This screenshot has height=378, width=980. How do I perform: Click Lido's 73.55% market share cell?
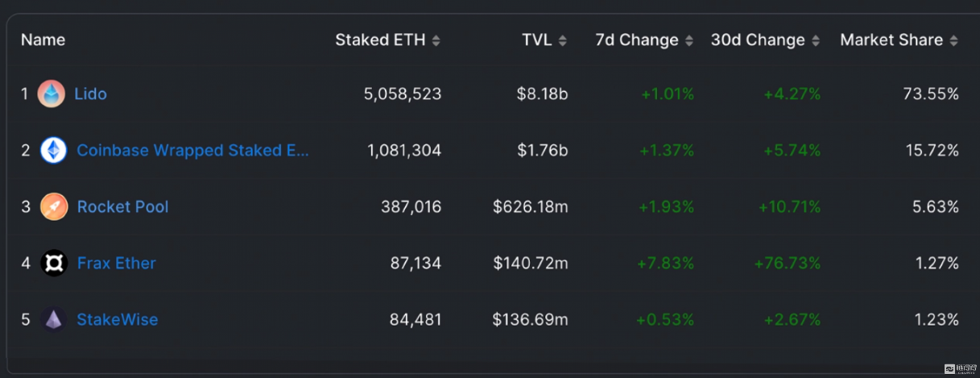(x=930, y=94)
